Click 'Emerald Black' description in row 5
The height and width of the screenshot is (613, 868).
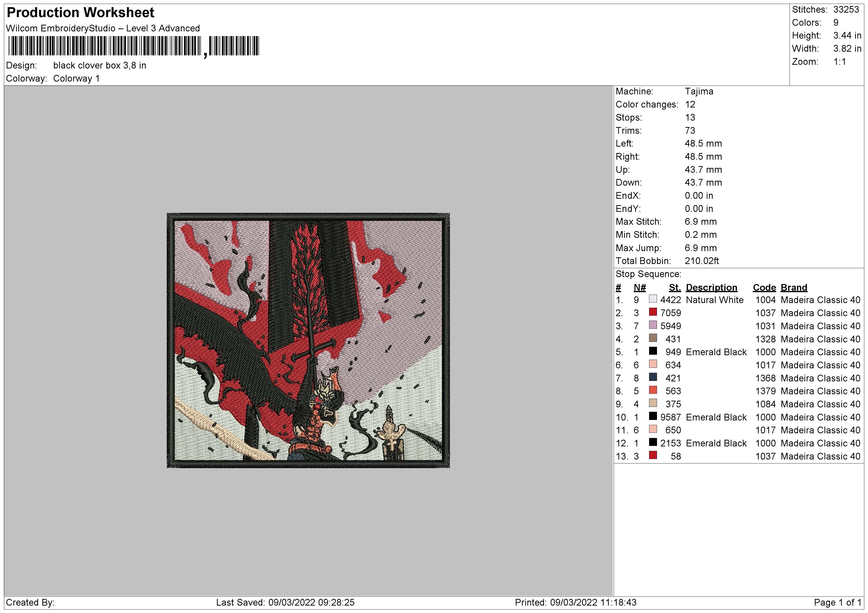716,352
